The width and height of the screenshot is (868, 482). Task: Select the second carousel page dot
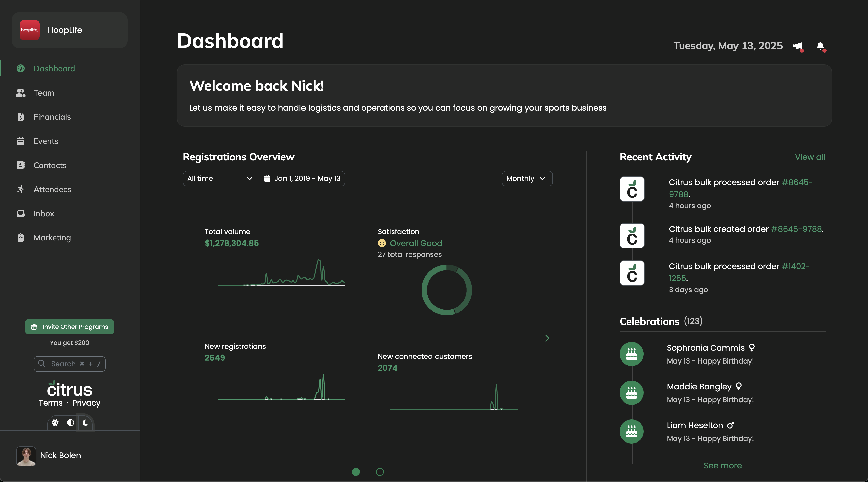(x=380, y=472)
